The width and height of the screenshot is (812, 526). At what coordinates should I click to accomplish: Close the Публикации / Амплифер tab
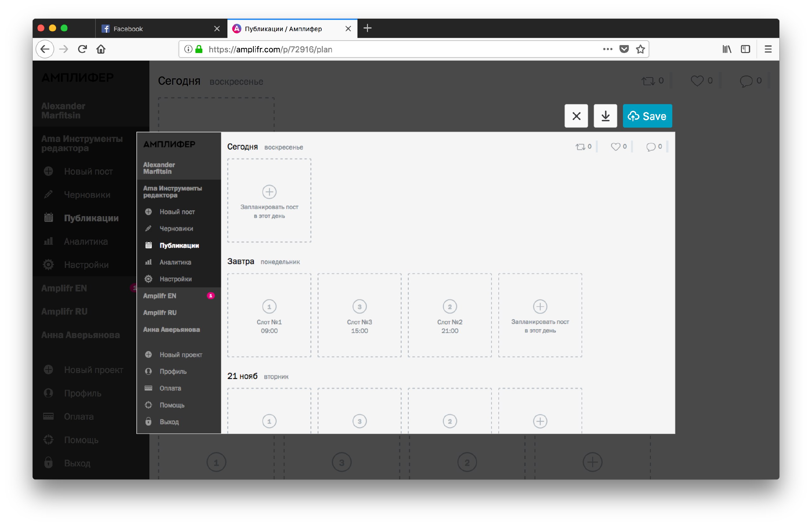point(348,29)
